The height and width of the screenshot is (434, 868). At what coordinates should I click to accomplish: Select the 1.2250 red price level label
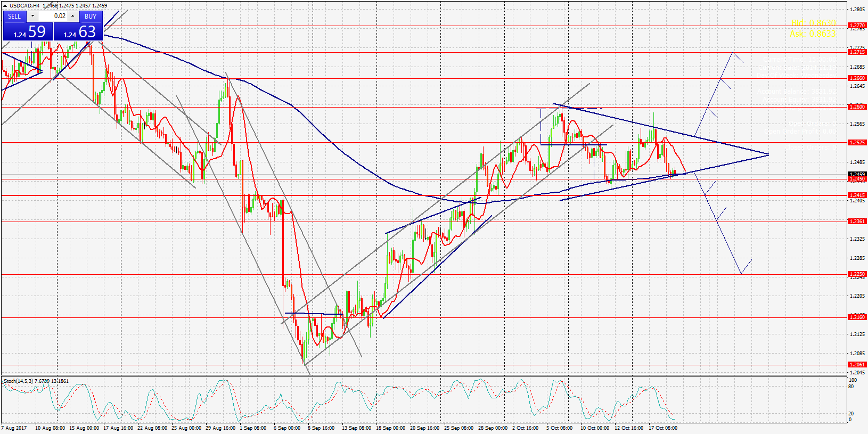[857, 274]
